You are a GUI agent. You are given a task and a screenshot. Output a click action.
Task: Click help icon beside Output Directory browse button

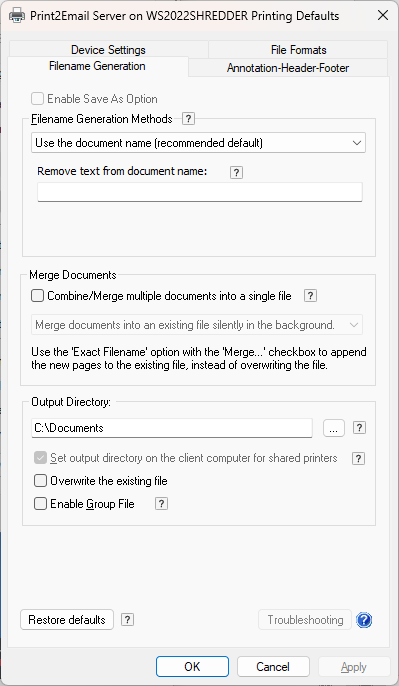tap(359, 427)
